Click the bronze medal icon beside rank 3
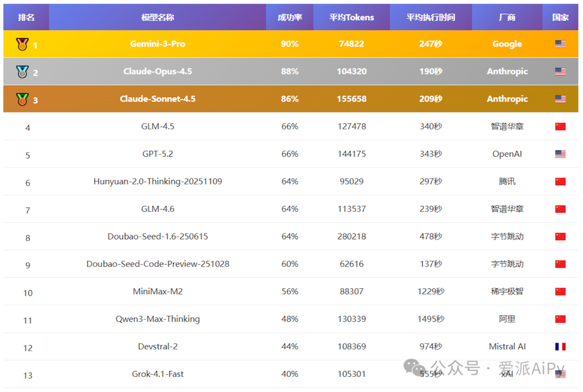 pyautogui.click(x=22, y=99)
